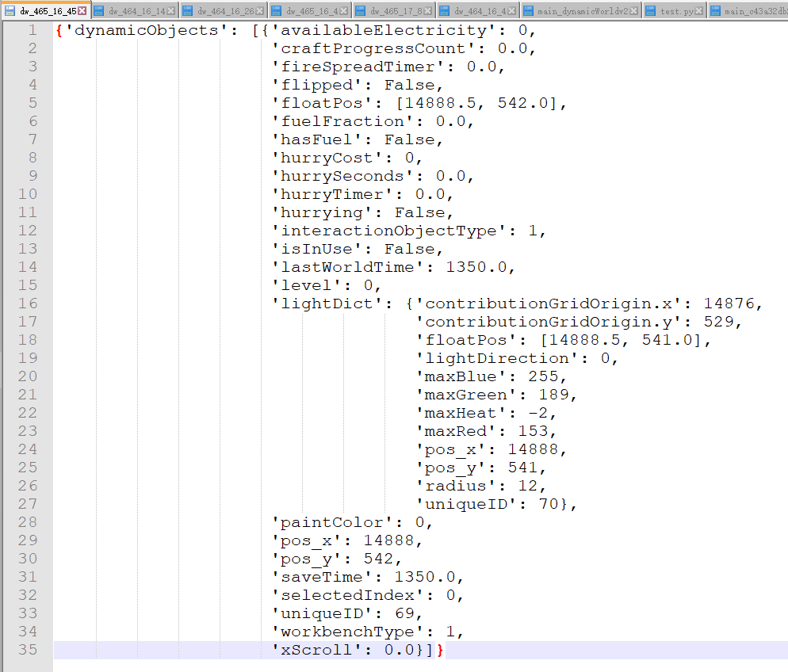Click the 'hasFuel' key
The image size is (788, 672).
317,139
